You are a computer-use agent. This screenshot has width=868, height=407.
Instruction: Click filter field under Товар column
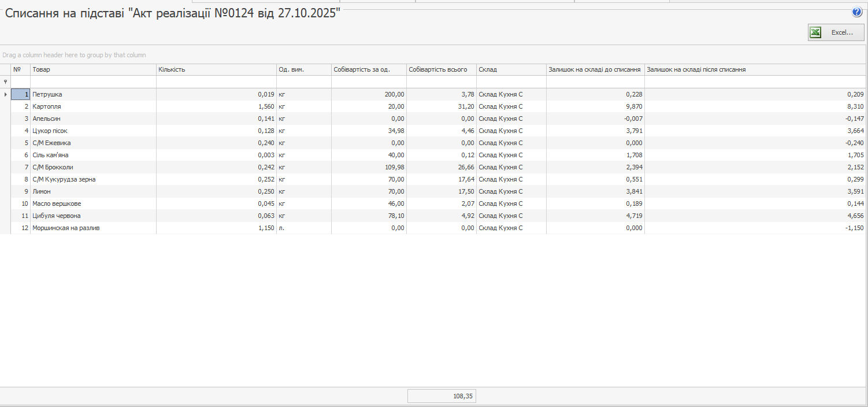click(x=92, y=82)
